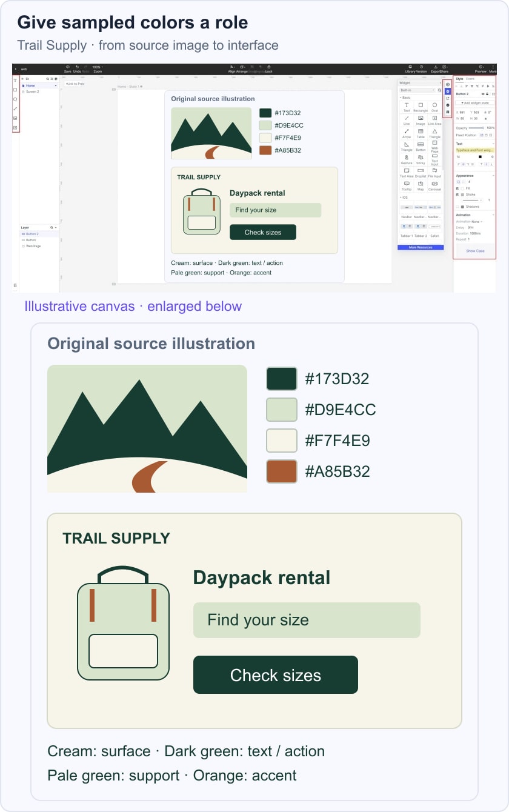Add the Carousel widget

point(434,185)
